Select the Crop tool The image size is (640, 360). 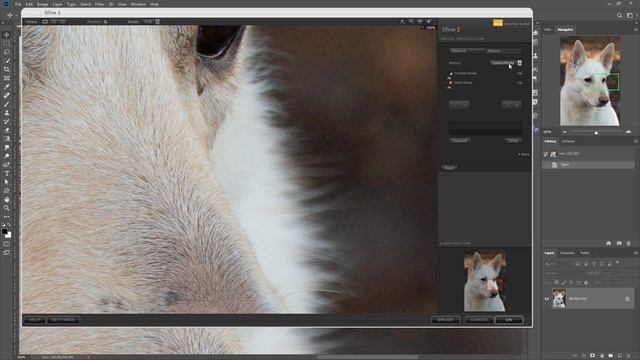(7, 69)
